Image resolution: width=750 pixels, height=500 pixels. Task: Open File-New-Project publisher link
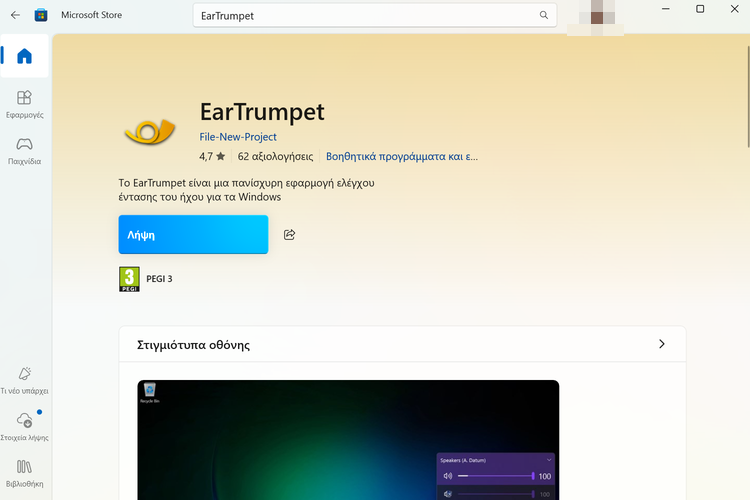coord(238,137)
